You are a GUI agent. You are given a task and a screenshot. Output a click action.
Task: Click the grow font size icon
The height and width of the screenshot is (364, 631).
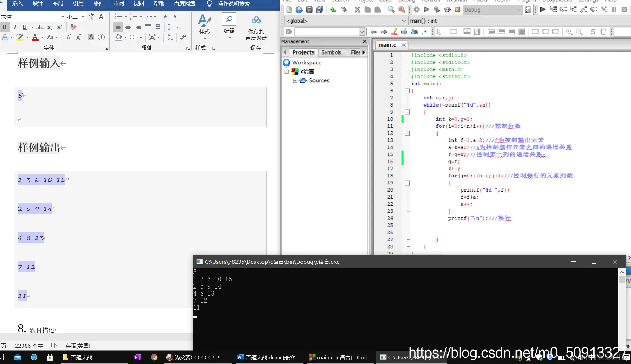(69, 37)
